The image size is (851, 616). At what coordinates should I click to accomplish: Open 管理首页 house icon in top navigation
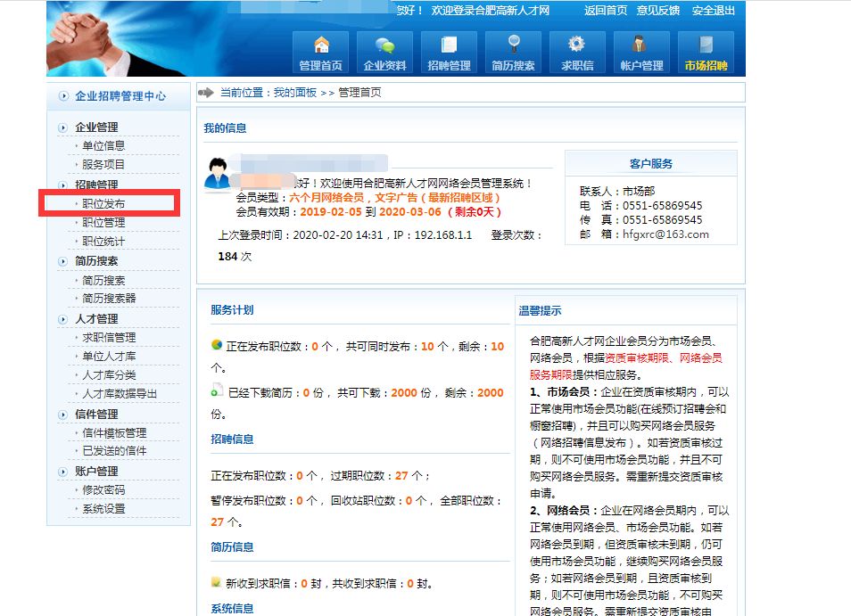click(321, 46)
